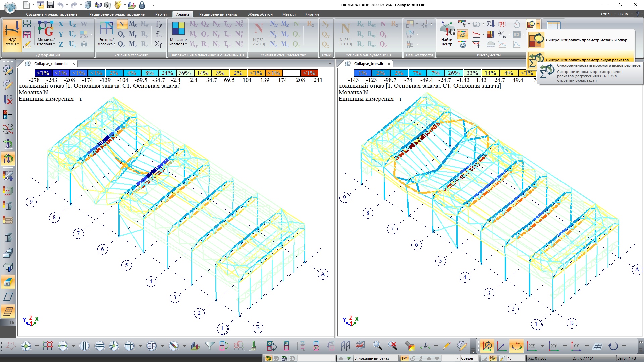Click the rotate view arrow icon
The height and width of the screenshot is (362, 644).
pos(613,346)
